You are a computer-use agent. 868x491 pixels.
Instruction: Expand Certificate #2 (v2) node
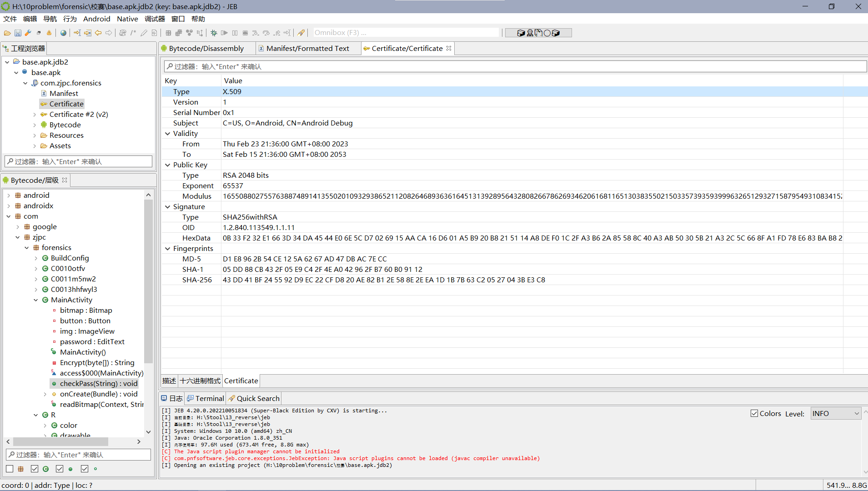point(35,115)
